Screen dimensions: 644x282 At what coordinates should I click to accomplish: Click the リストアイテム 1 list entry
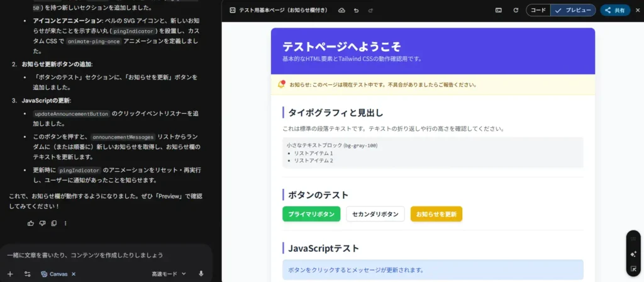(x=313, y=154)
